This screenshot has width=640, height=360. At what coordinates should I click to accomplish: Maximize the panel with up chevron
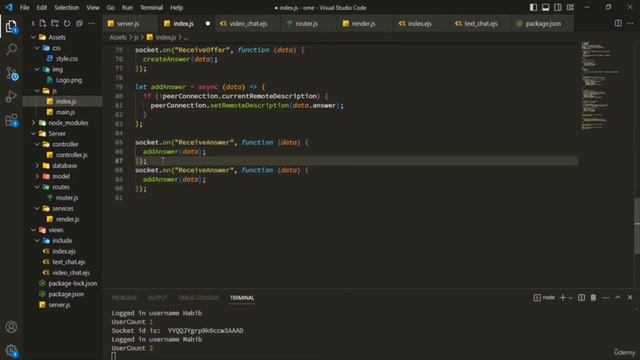618,298
